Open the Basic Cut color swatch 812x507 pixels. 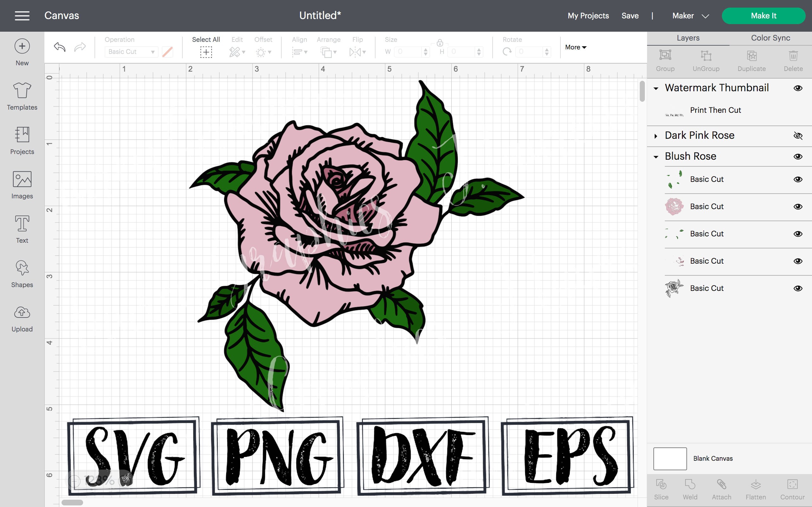pyautogui.click(x=167, y=52)
